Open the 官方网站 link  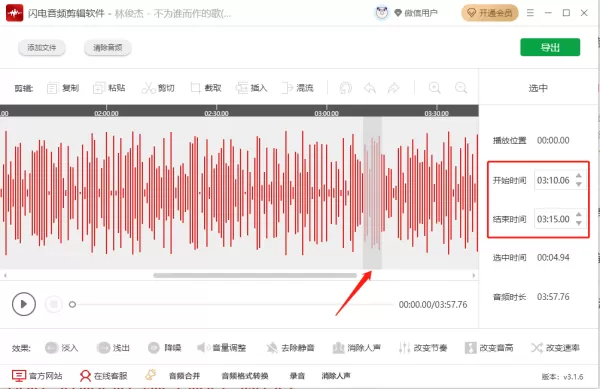click(37, 376)
